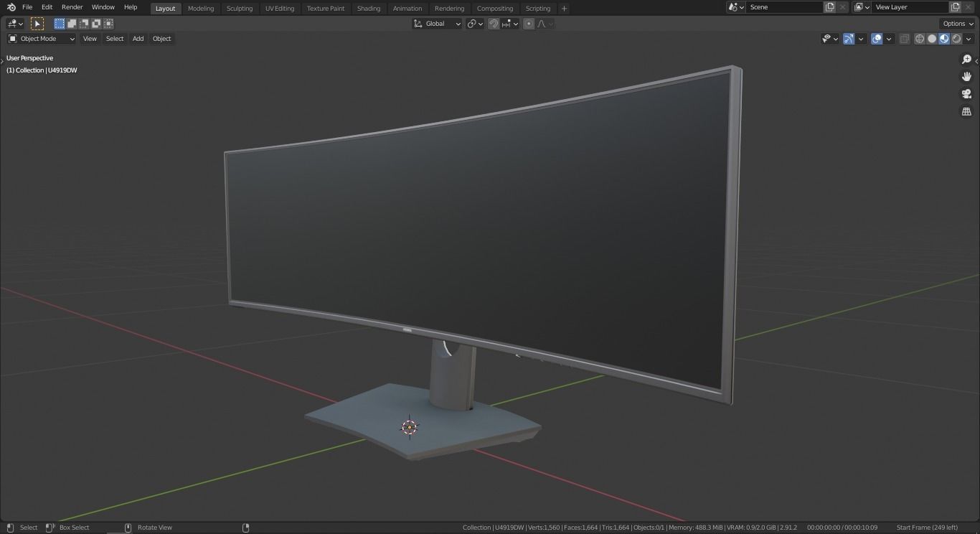Open the viewport Object menu

coord(162,39)
